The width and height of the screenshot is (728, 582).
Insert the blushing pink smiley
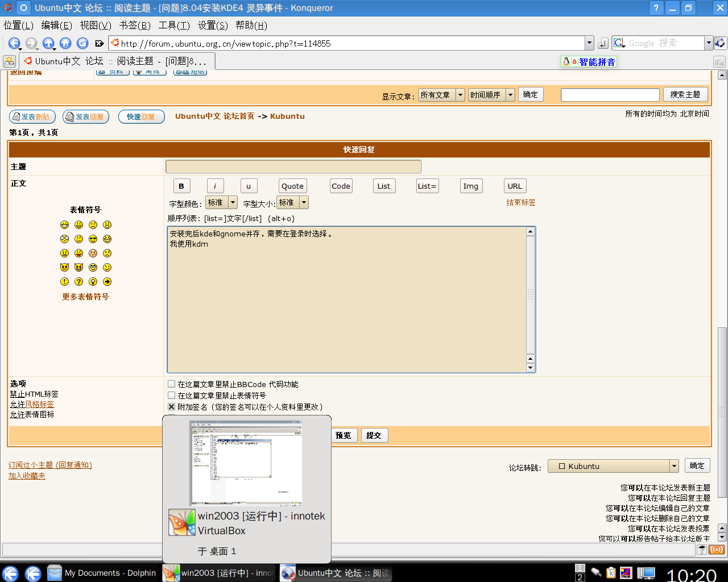pyautogui.click(x=93, y=253)
